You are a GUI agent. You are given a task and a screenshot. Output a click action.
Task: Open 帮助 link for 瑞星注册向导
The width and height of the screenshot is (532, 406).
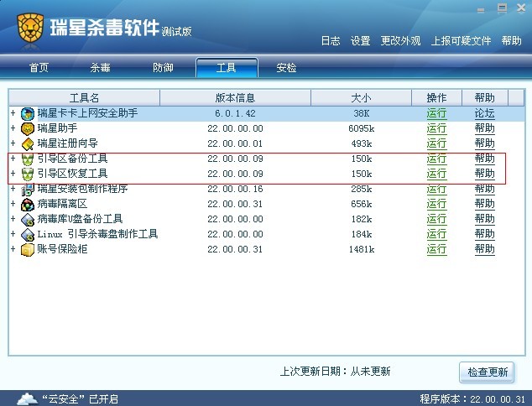tap(484, 143)
